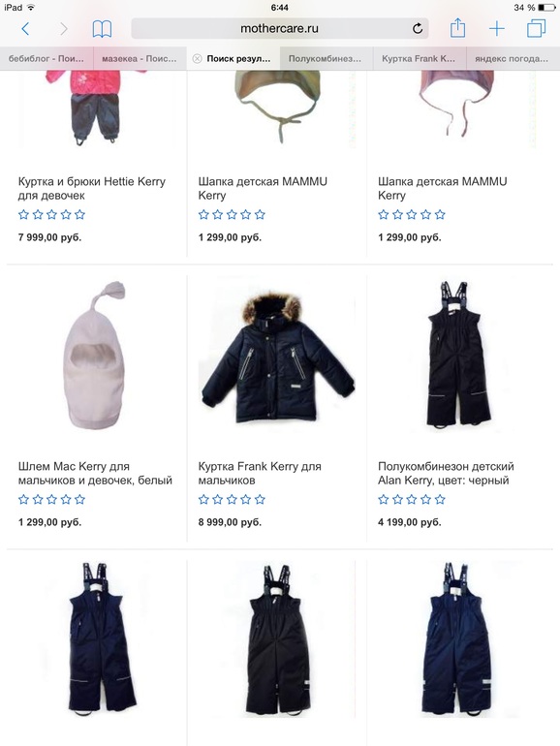Show all tabs overview icon
This screenshot has height=746, width=560.
coord(536,28)
